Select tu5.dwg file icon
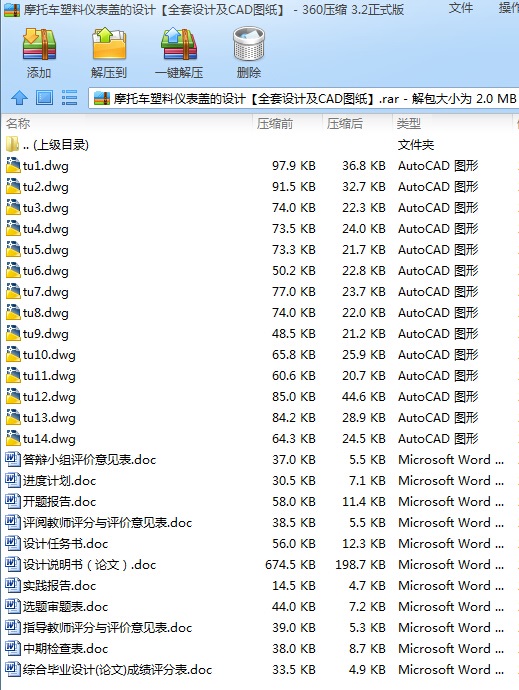 [x=13, y=250]
